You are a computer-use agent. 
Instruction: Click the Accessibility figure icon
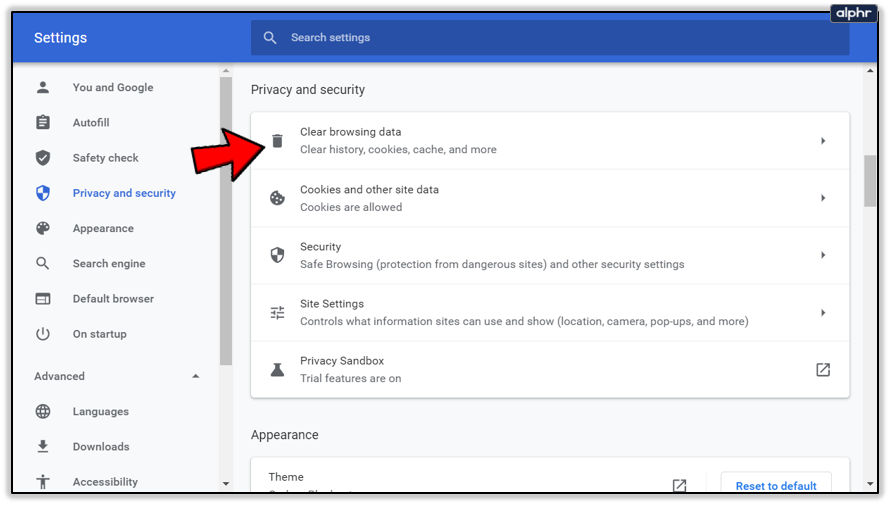(x=43, y=482)
